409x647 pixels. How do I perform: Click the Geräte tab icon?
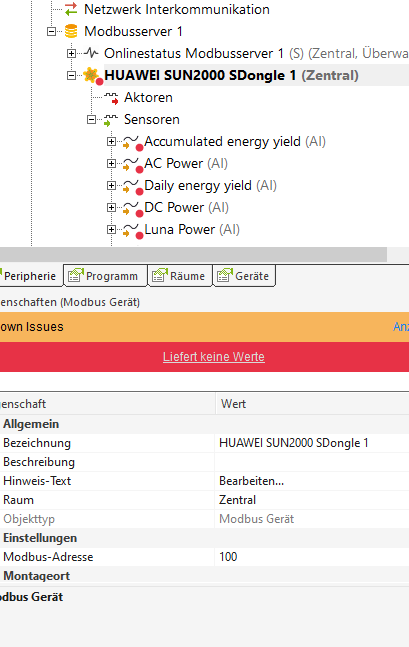pos(225,275)
